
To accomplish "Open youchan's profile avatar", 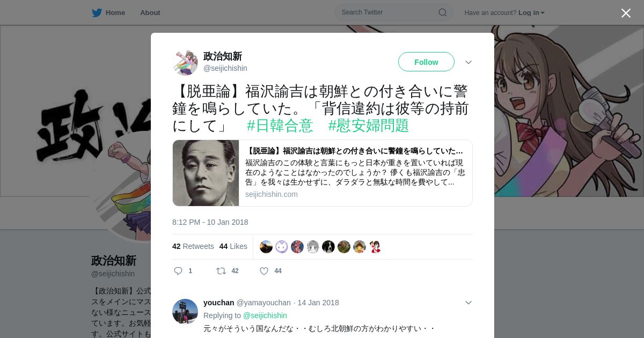I will pyautogui.click(x=185, y=312).
